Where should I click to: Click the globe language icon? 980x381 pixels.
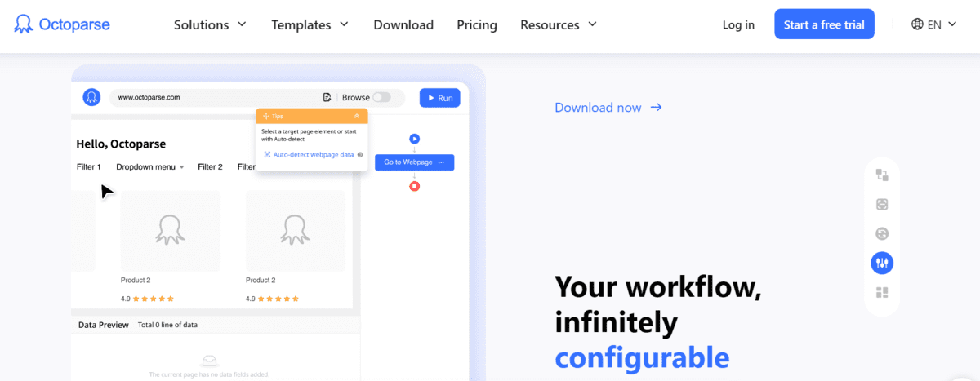pyautogui.click(x=917, y=24)
